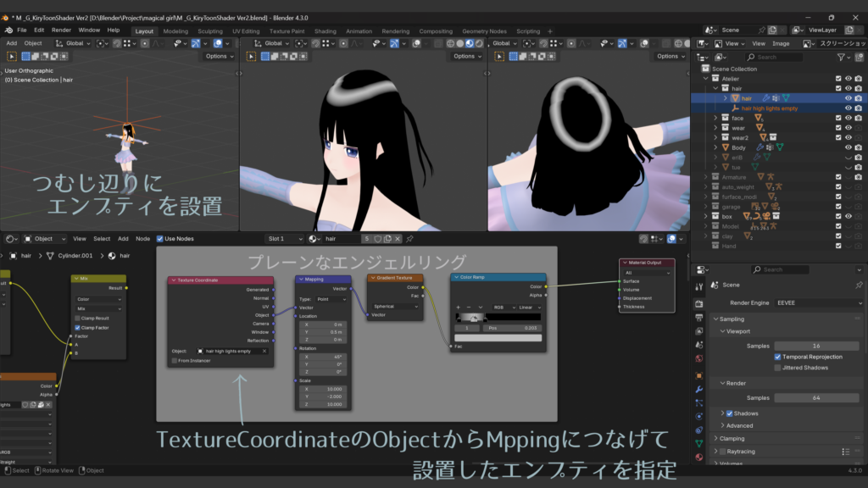Screen dimensions: 868x488
Task: Click the pin icon in the Shader Editor header
Action: tap(409, 239)
